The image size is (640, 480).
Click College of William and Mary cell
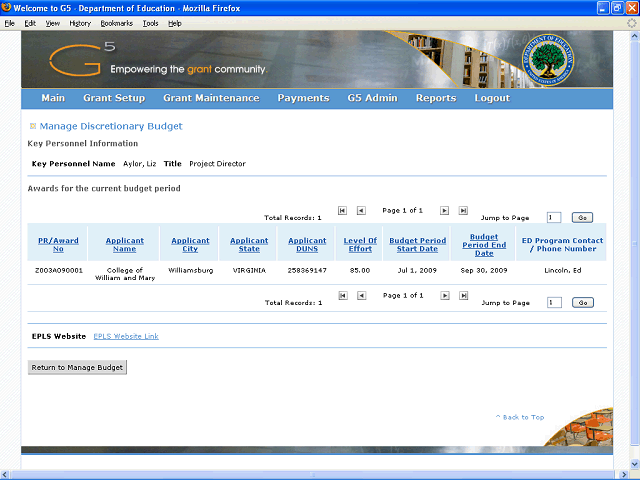pyautogui.click(x=125, y=274)
